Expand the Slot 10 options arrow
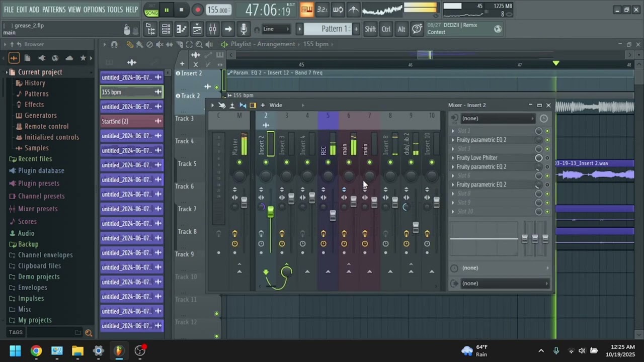Viewport: 644px width, 362px height. (453, 212)
